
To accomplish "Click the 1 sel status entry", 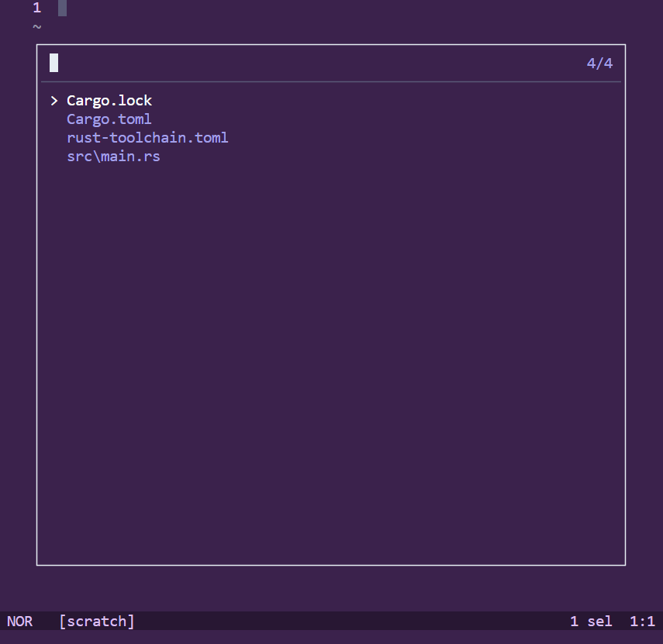I will point(591,622).
